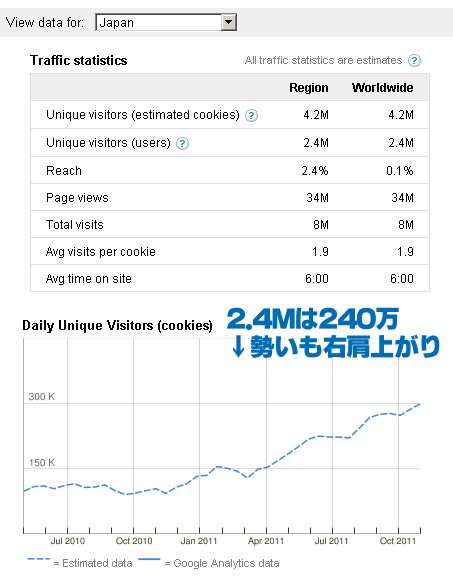Select the Jul 2010 axis marker

click(x=68, y=541)
